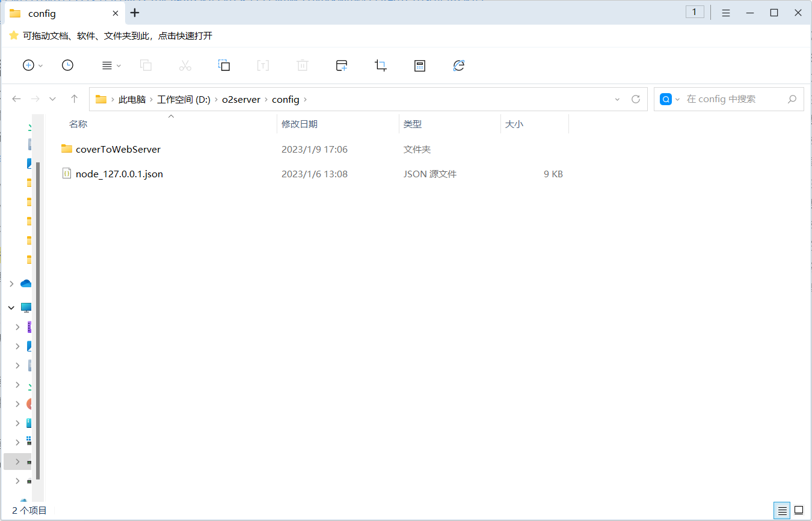Open the calculator icon in toolbar
The height and width of the screenshot is (521, 812).
point(420,66)
